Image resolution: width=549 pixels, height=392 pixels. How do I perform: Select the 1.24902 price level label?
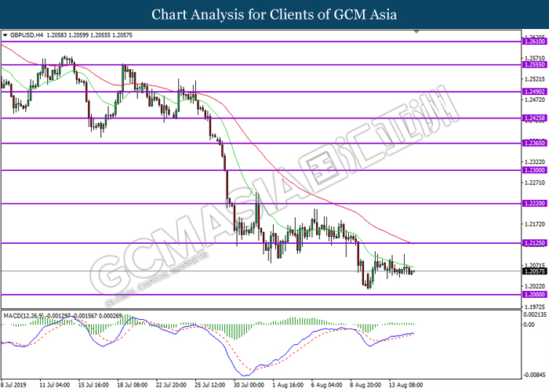(534, 92)
